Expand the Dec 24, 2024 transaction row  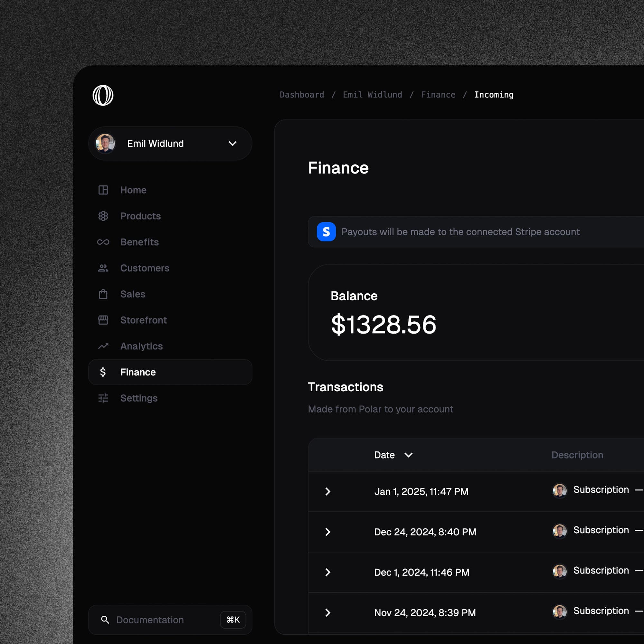point(328,532)
